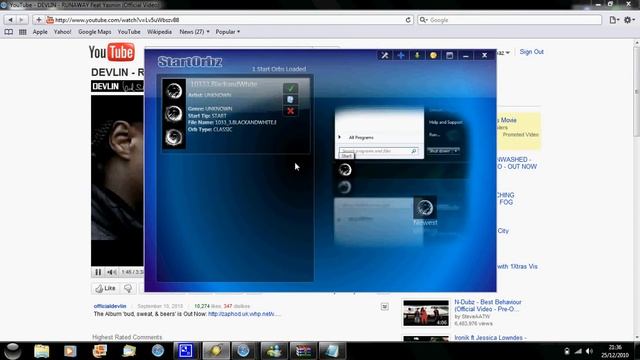
Task: Click the Sign Out link
Action: click(531, 52)
